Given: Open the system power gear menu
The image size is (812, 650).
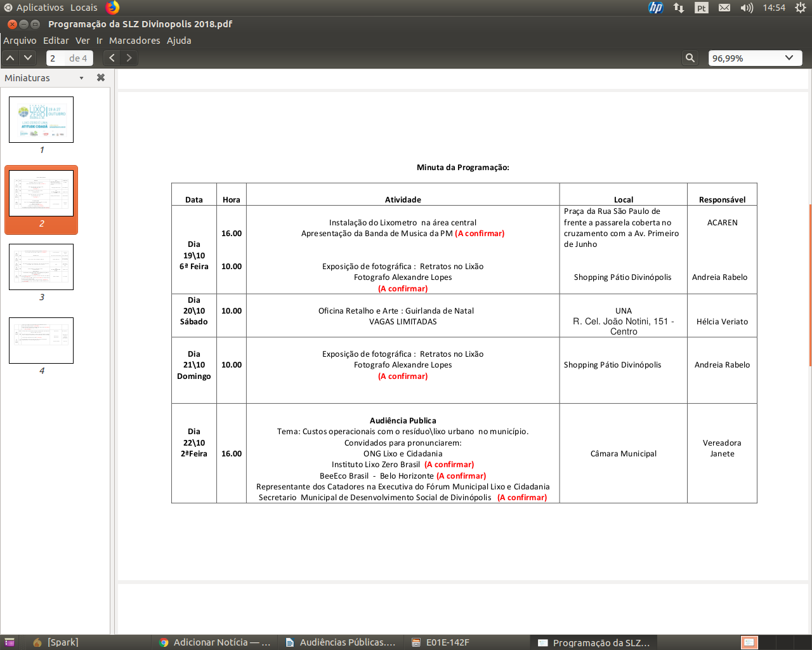Looking at the screenshot, I should pyautogui.click(x=801, y=8).
